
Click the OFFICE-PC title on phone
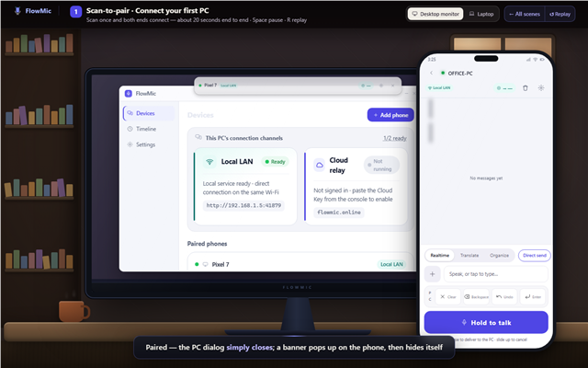(460, 74)
